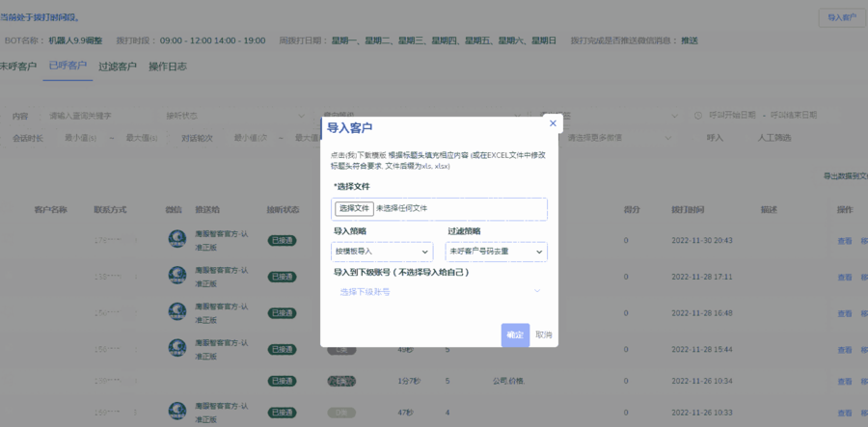This screenshot has height=427, width=868.
Task: Close the 导入客户 dialog with the X icon
Action: point(553,123)
